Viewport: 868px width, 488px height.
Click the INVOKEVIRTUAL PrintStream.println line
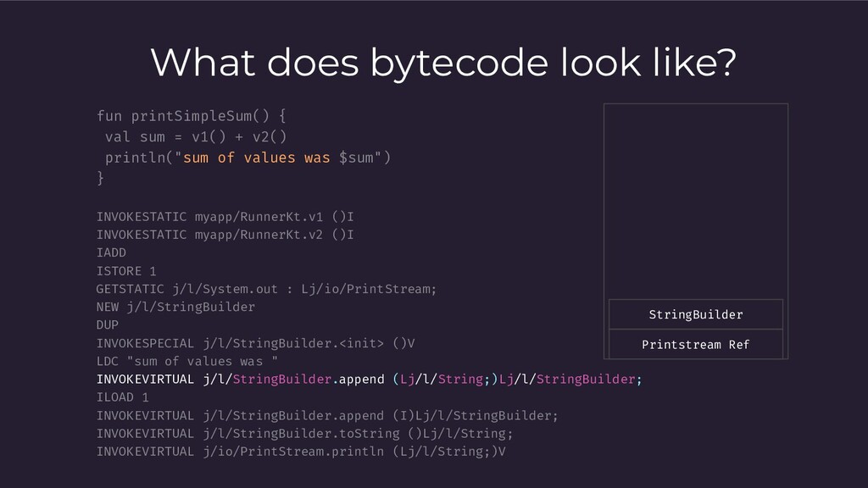point(301,452)
